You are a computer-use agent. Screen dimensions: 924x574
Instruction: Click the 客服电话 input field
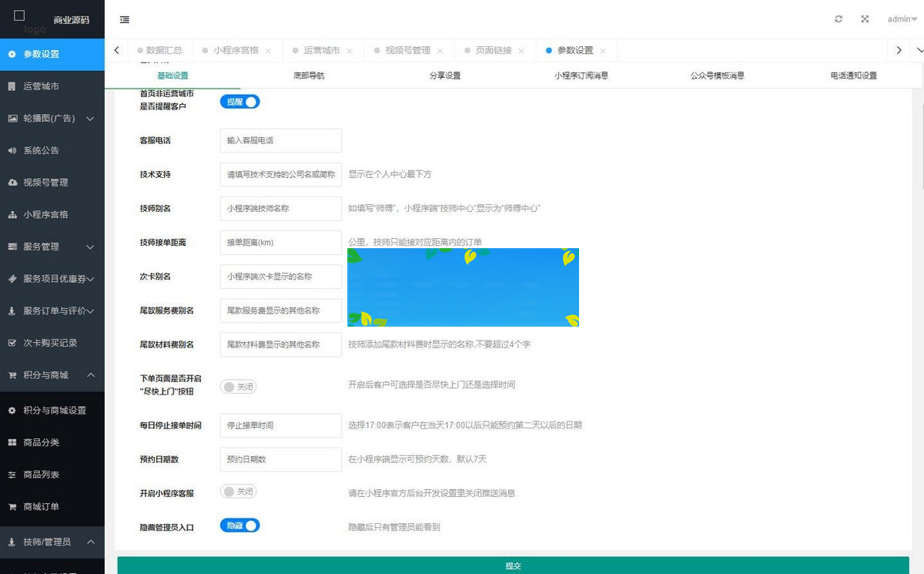coord(280,140)
